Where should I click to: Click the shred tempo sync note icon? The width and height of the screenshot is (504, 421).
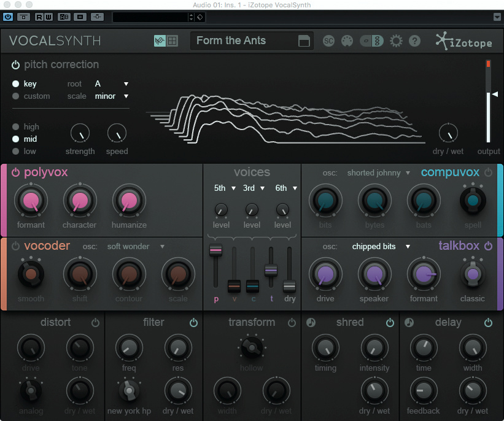(x=311, y=322)
